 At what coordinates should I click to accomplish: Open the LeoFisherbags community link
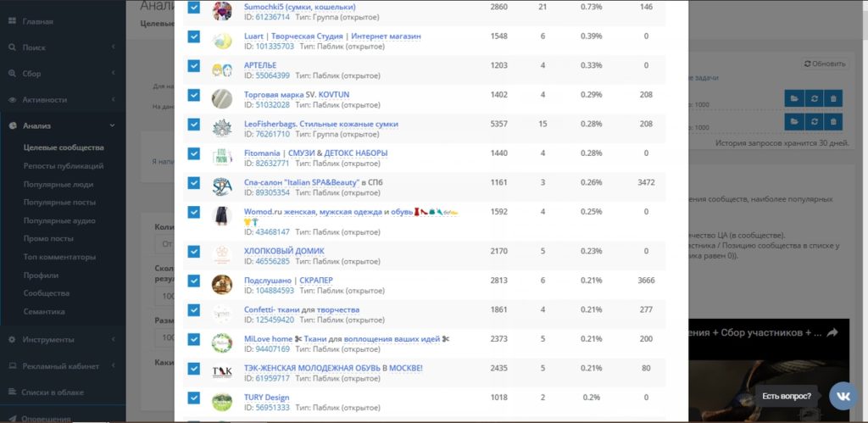click(x=321, y=124)
